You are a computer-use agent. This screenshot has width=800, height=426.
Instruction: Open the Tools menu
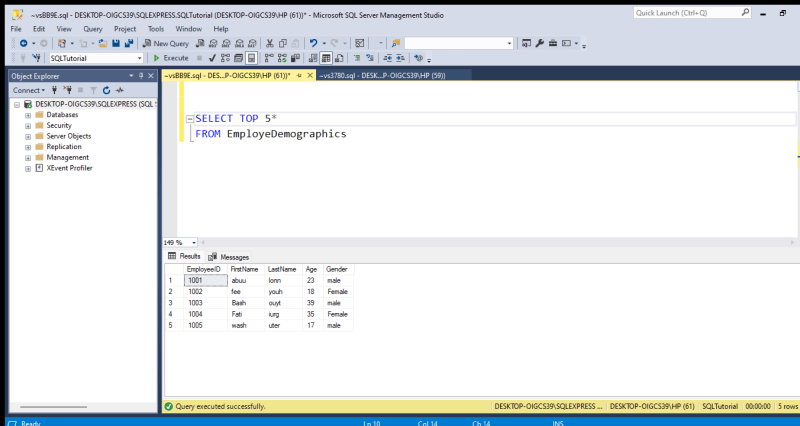[156, 29]
